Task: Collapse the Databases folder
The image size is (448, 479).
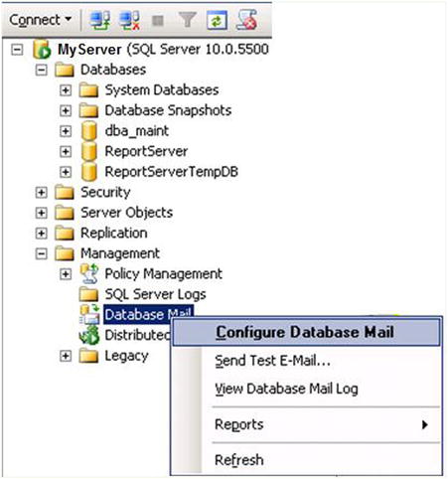Action: click(x=42, y=71)
